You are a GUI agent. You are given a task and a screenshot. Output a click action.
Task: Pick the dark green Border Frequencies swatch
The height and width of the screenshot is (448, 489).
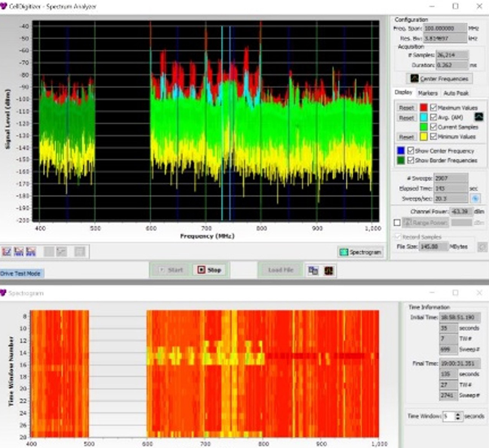click(x=401, y=160)
